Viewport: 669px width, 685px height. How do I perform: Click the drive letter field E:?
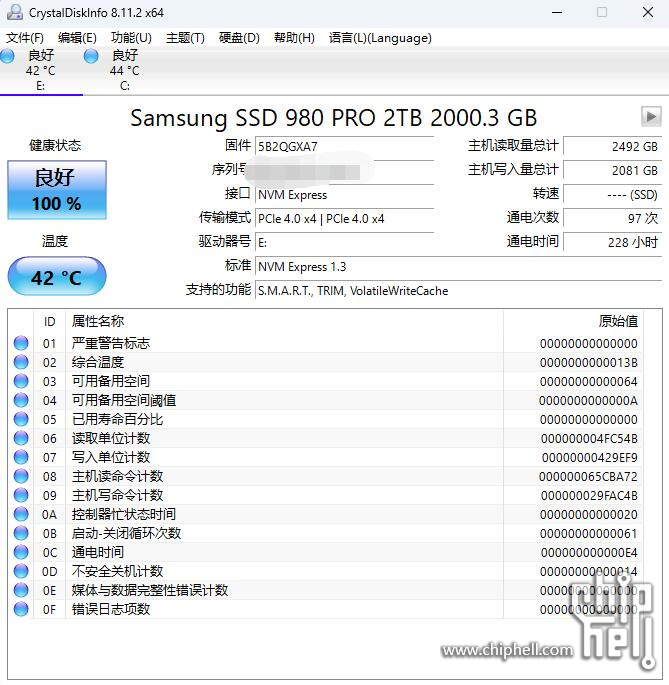coord(344,242)
